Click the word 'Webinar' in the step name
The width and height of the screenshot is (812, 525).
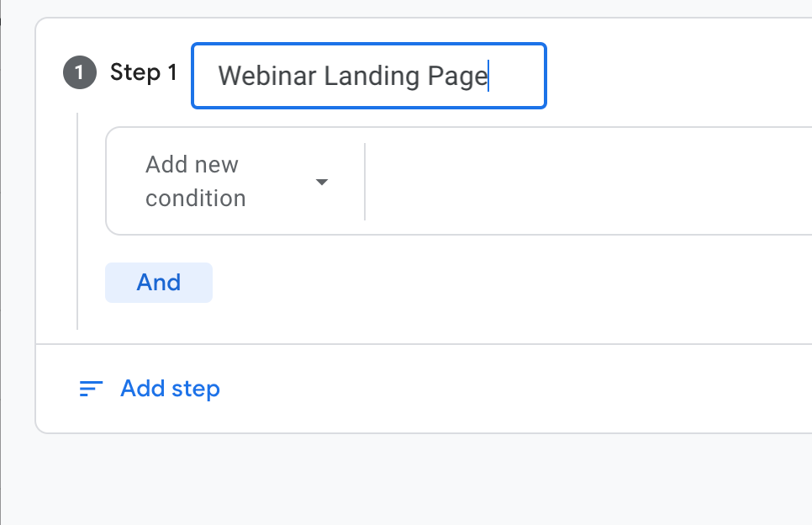click(x=267, y=77)
